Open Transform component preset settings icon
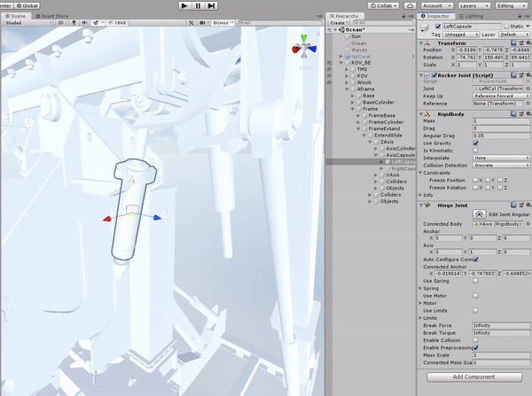Image resolution: width=532 pixels, height=396 pixels. (x=520, y=43)
